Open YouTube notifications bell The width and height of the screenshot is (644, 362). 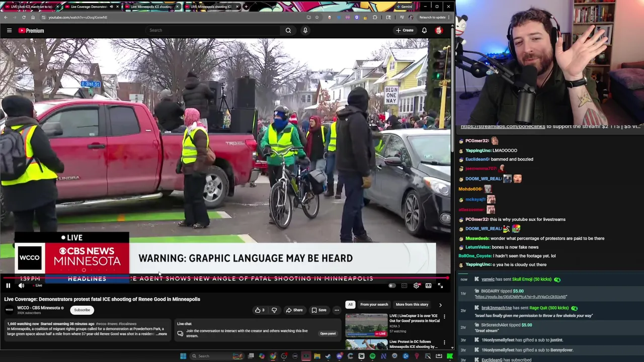424,31
